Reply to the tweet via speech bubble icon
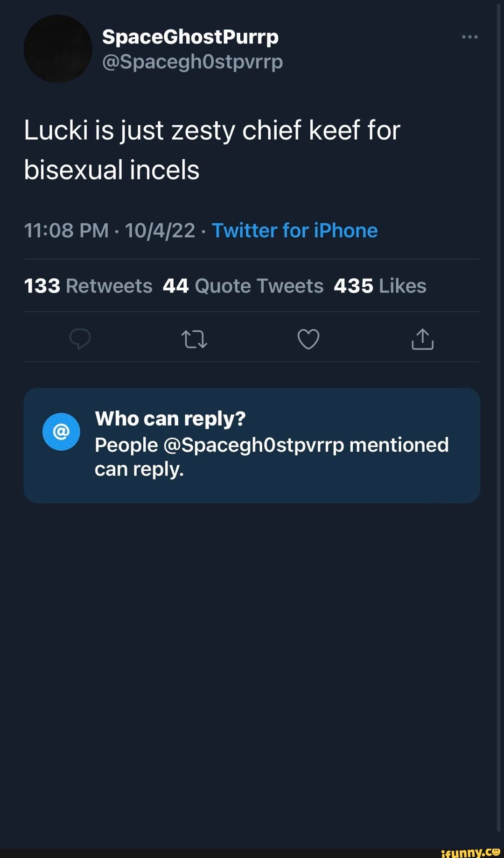Screen dimensions: 504x858 coord(80,339)
